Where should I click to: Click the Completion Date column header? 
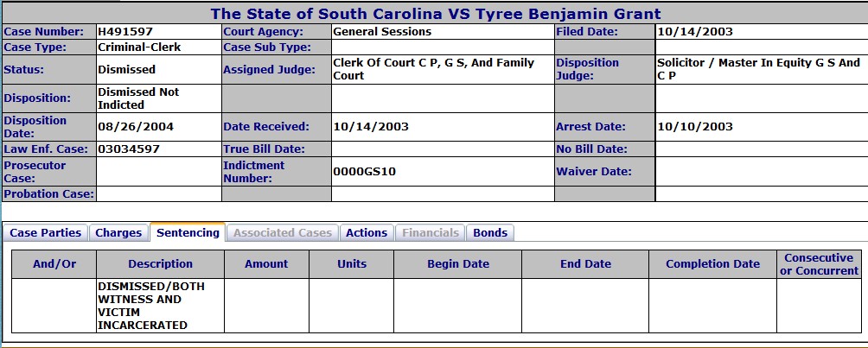point(712,263)
